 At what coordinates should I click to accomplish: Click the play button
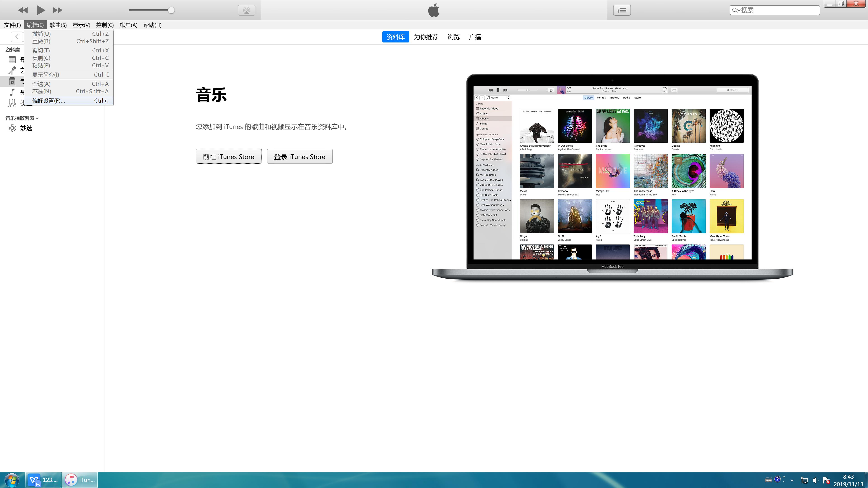40,10
